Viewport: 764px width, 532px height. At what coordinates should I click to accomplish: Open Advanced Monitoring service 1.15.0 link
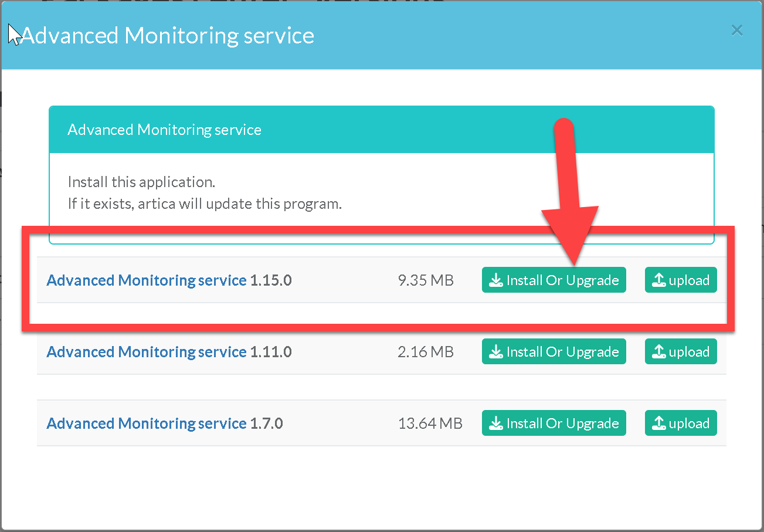[x=147, y=280]
